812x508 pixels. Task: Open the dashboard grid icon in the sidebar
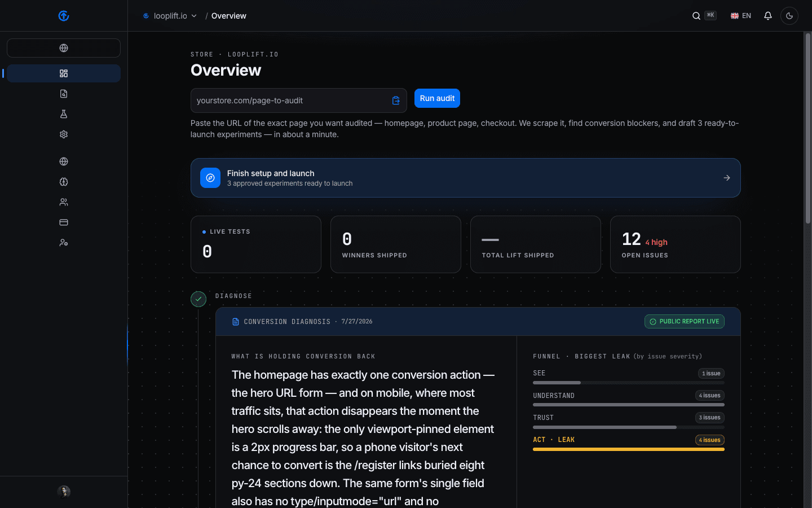(64, 73)
